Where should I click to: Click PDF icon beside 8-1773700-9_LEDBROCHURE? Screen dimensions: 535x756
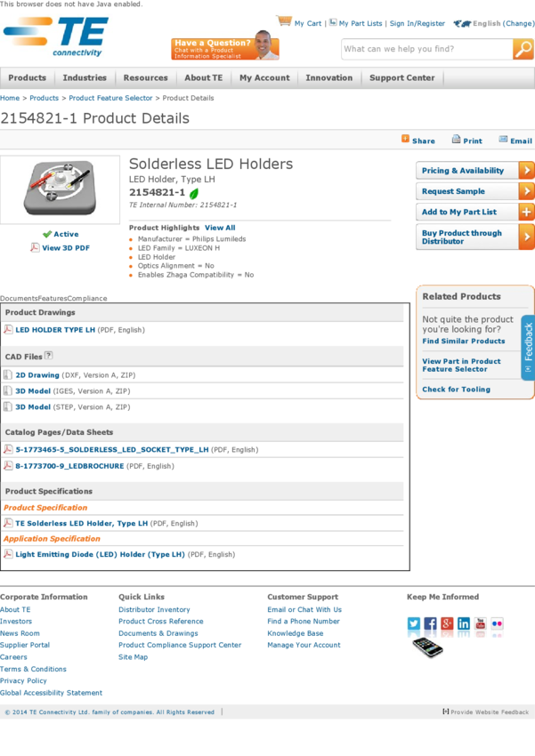tap(8, 465)
